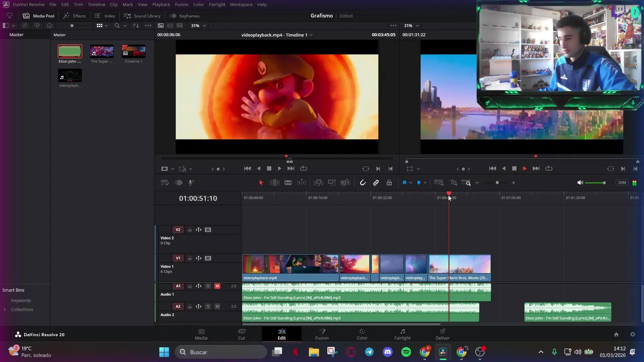Toggle the Position Lock padlock
The height and width of the screenshot is (362, 644).
[389, 183]
